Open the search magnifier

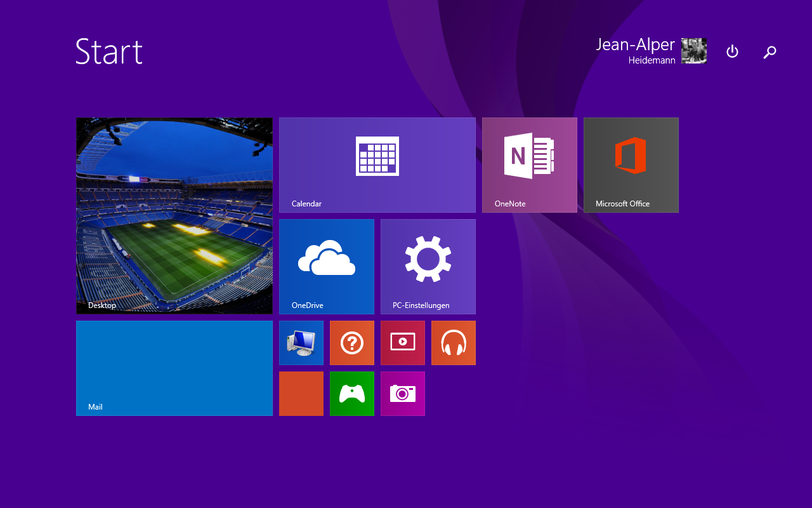tap(769, 52)
